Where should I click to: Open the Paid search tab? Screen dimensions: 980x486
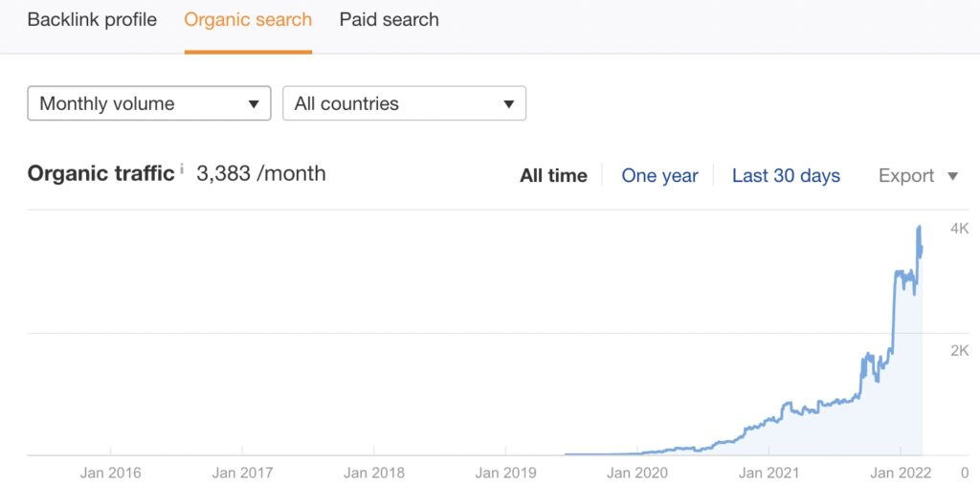(389, 19)
